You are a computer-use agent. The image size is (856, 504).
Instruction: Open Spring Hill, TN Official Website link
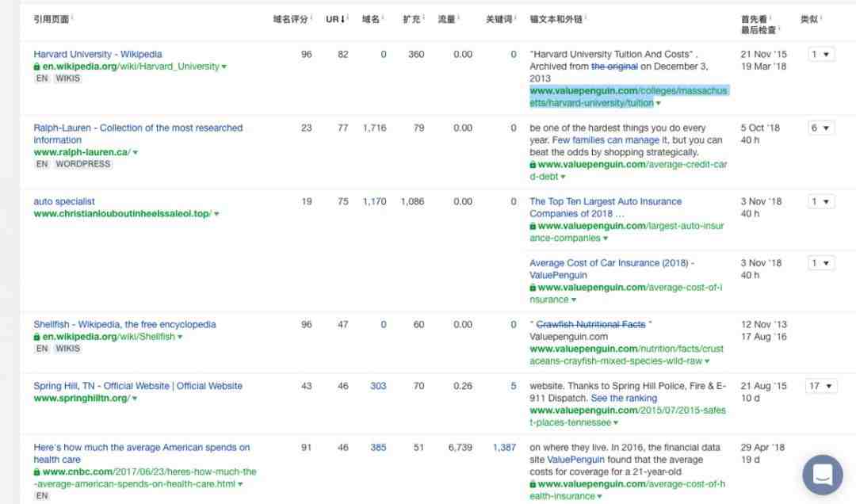pyautogui.click(x=138, y=385)
